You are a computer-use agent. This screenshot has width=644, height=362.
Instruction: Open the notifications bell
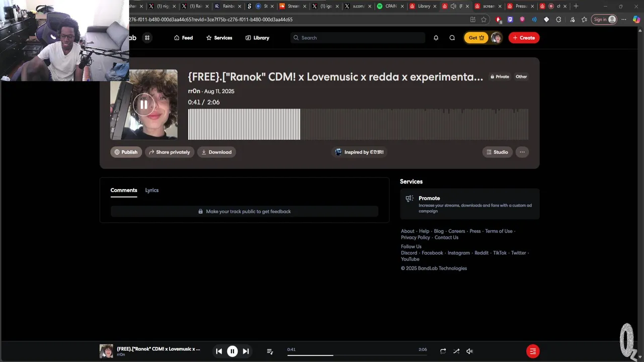(x=436, y=38)
